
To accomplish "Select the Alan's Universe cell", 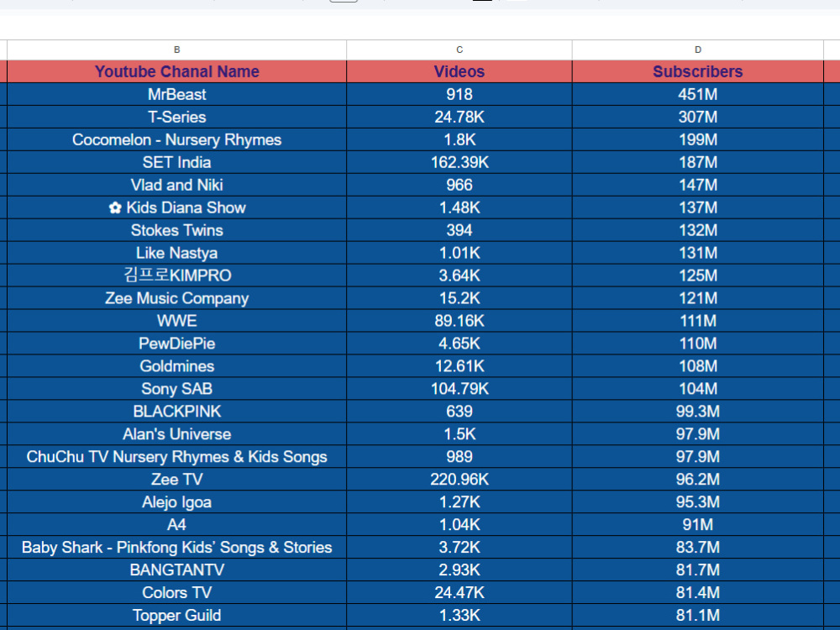I will tap(176, 434).
